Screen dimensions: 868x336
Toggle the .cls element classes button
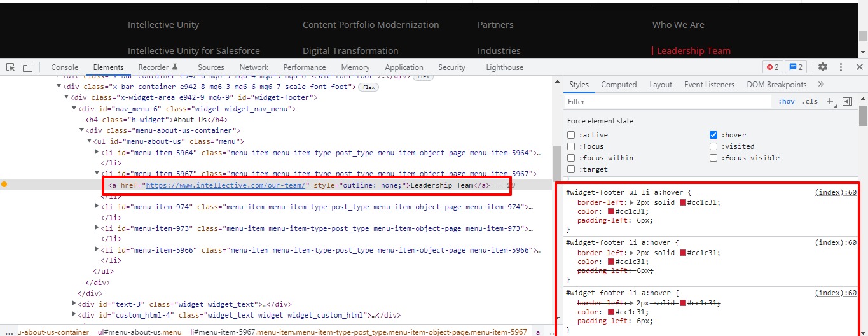(x=809, y=101)
